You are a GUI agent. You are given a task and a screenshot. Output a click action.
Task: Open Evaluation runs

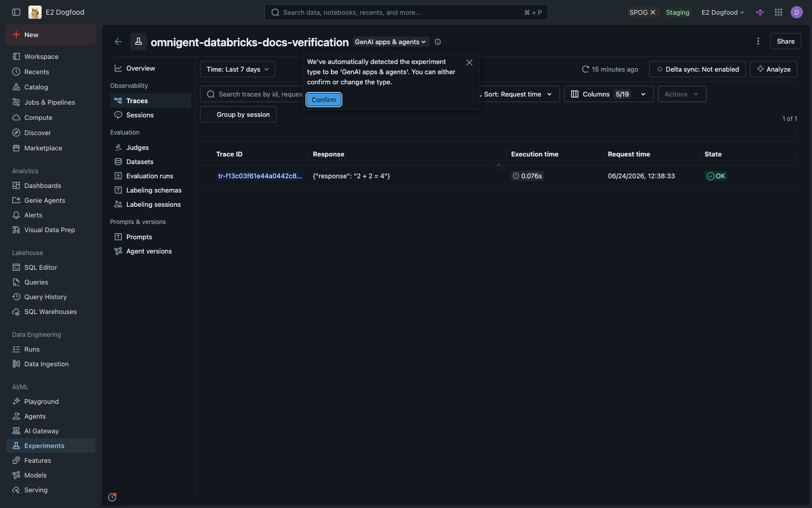click(151, 176)
